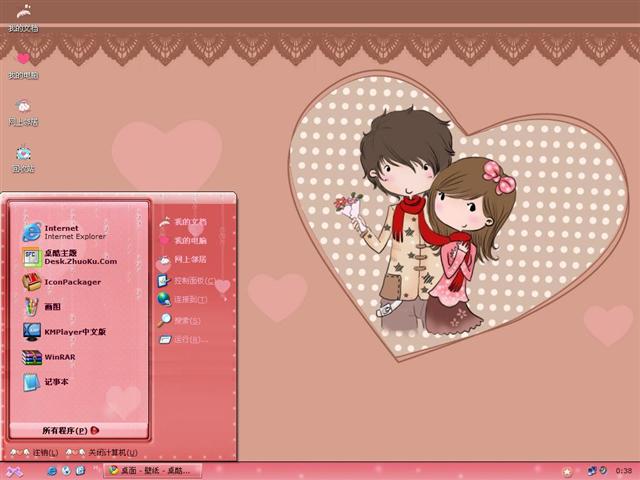The width and height of the screenshot is (640, 480).
Task: Click 关闭计算机(U) shut down button
Action: tap(102, 452)
